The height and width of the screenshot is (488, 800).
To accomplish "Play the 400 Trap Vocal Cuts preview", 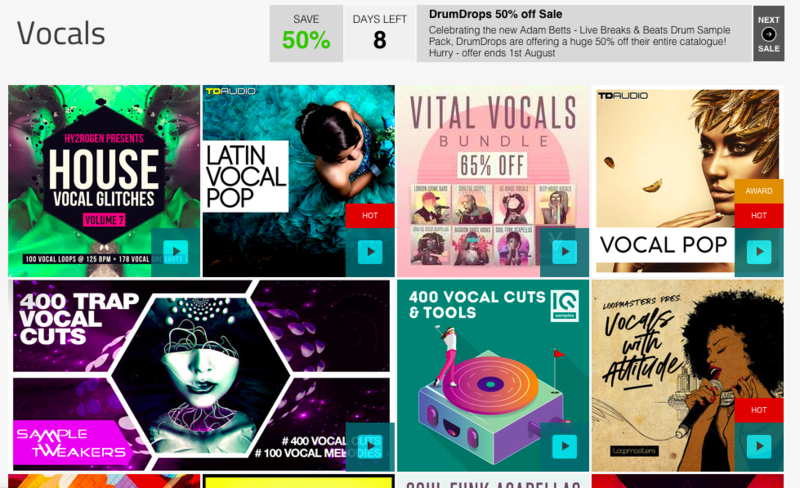I will (370, 447).
